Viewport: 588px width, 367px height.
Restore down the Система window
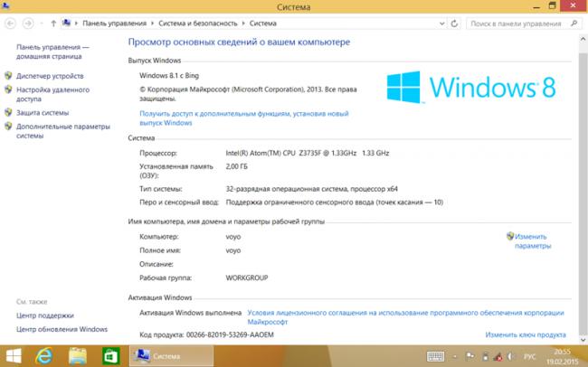point(552,5)
